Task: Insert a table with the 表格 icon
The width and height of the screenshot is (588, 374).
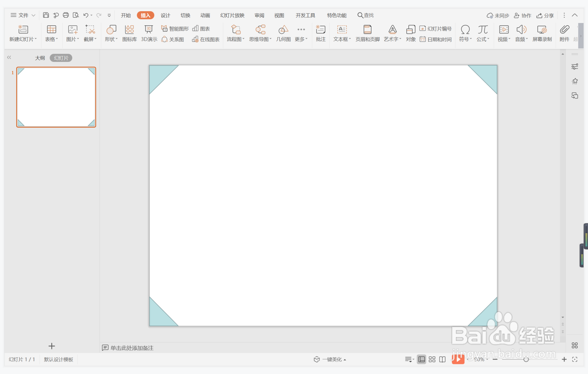Action: click(x=51, y=33)
